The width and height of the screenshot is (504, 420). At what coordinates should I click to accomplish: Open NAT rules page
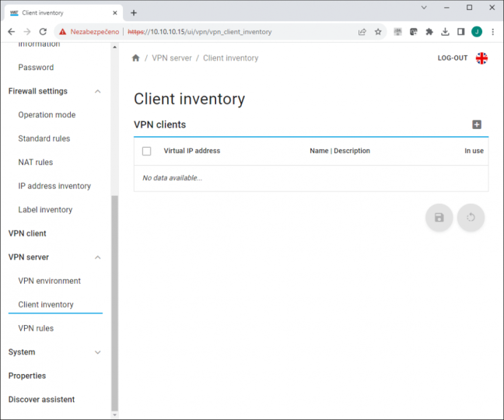pos(35,163)
